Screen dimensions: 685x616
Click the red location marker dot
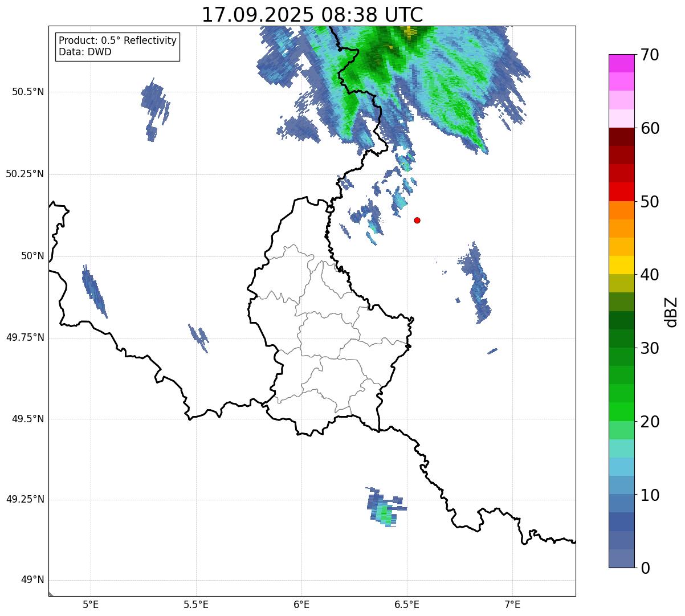[417, 220]
